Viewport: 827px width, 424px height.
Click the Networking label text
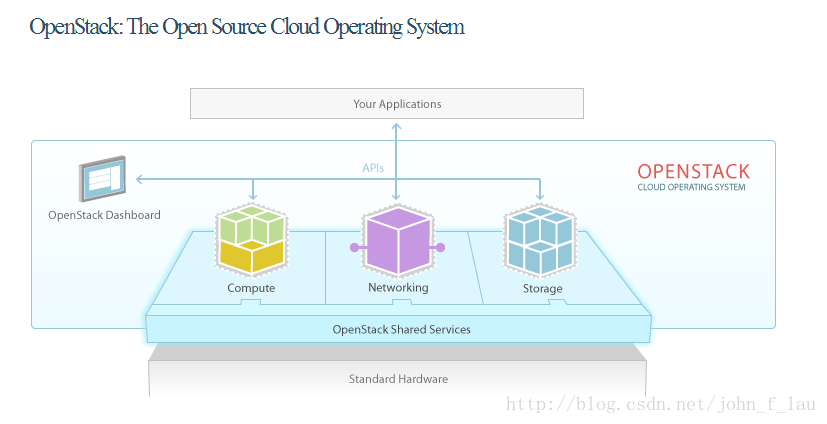pyautogui.click(x=398, y=287)
